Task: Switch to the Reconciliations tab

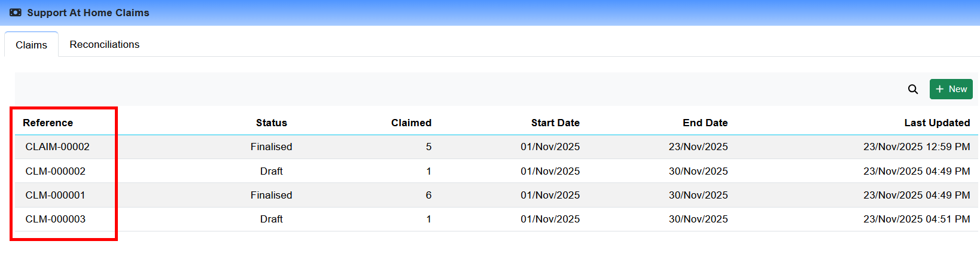Action: pyautogui.click(x=104, y=44)
